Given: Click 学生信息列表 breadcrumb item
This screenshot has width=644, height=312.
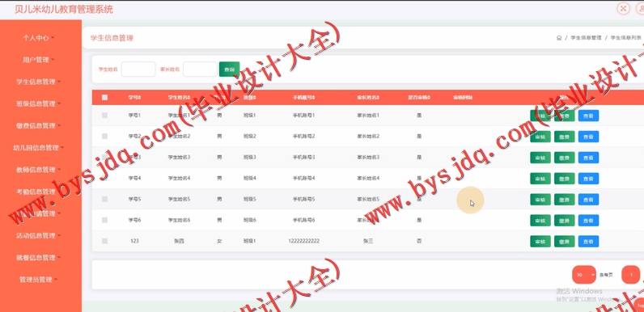Looking at the screenshot, I should [625, 38].
